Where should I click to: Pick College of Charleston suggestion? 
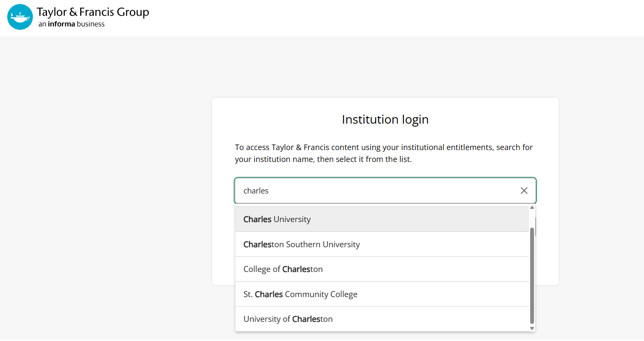(382, 269)
